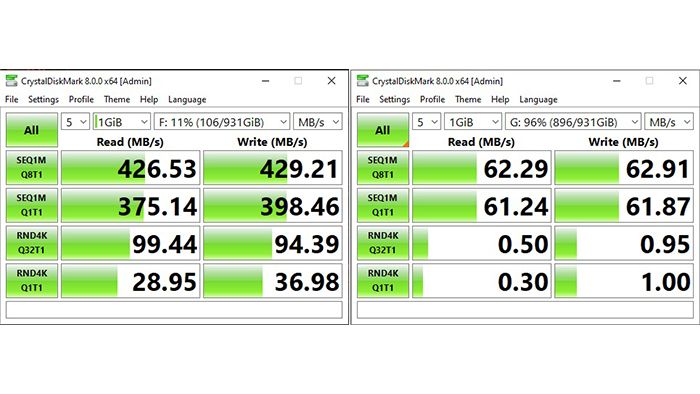Open the Profile menu in left window
Viewport: 700px width, 394px height.
[x=81, y=99]
